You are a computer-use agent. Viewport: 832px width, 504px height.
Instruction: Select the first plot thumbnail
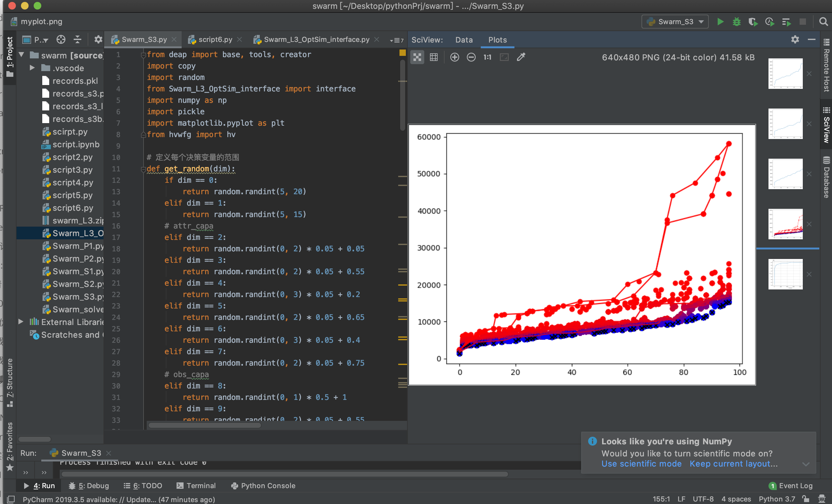(x=785, y=74)
